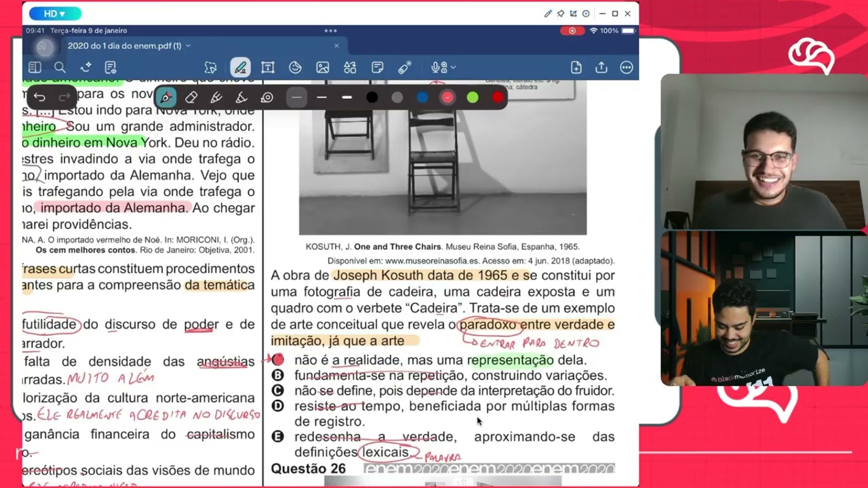Open the microphone recording dropdown
868x488 pixels.
point(443,68)
